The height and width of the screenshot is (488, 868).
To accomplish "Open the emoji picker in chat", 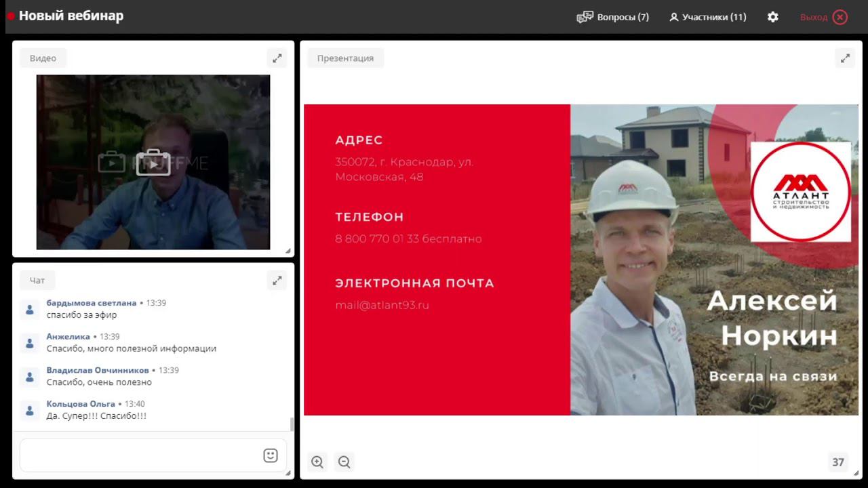I will 271,455.
